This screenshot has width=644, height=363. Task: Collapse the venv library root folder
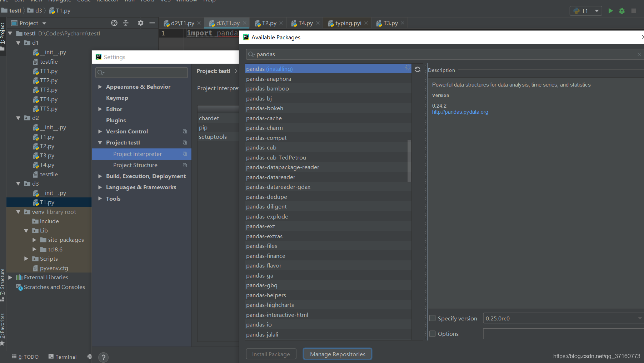click(18, 212)
